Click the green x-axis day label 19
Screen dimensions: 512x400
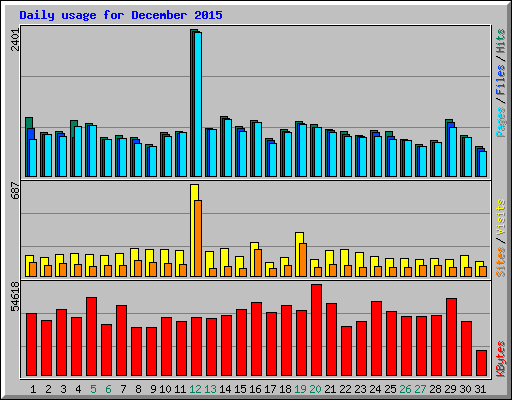300,389
